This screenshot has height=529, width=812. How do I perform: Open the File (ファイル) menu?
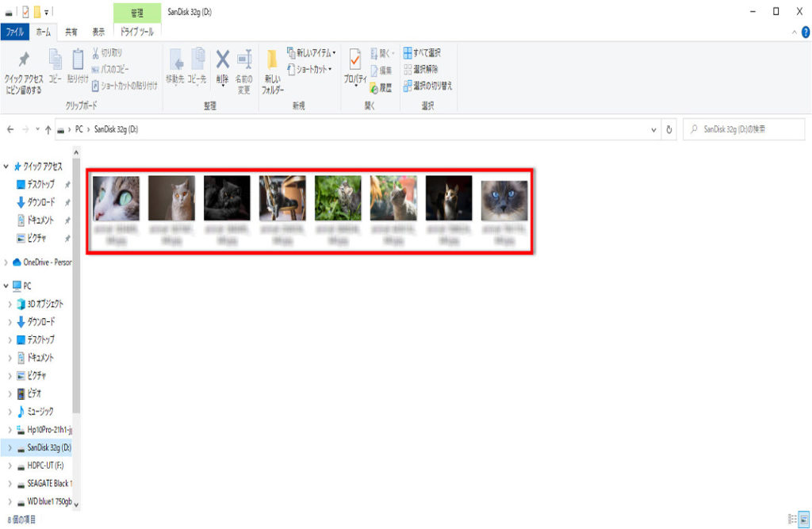click(15, 32)
